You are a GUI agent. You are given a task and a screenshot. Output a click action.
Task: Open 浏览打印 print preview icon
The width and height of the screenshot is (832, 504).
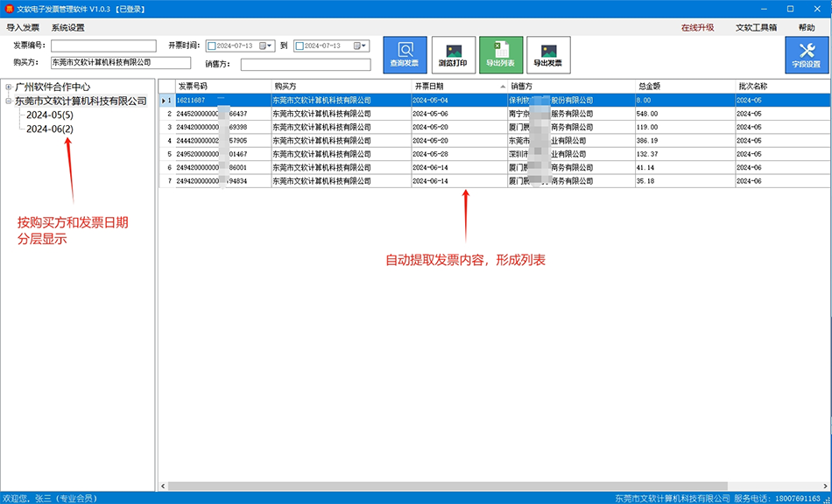(x=453, y=54)
